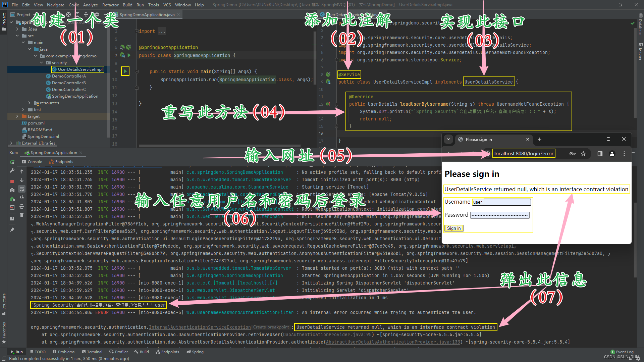The image size is (644, 362).
Task: Clear console output with the trash icon
Action: [22, 215]
